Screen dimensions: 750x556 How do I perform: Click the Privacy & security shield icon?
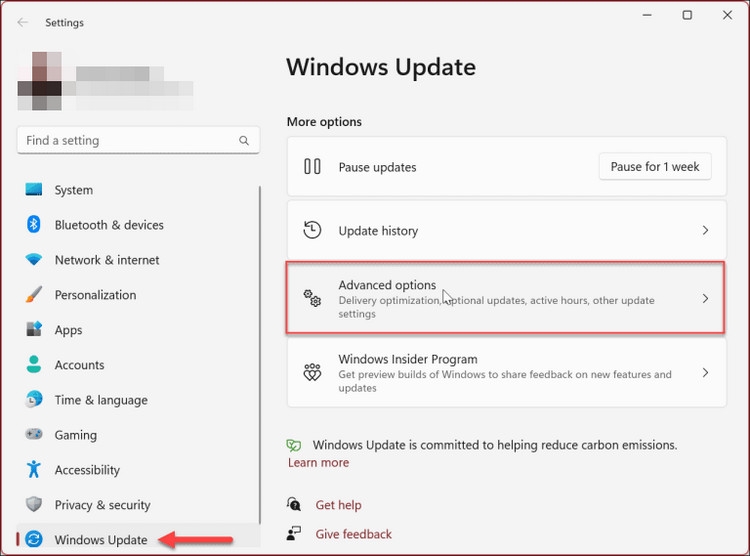pos(33,504)
